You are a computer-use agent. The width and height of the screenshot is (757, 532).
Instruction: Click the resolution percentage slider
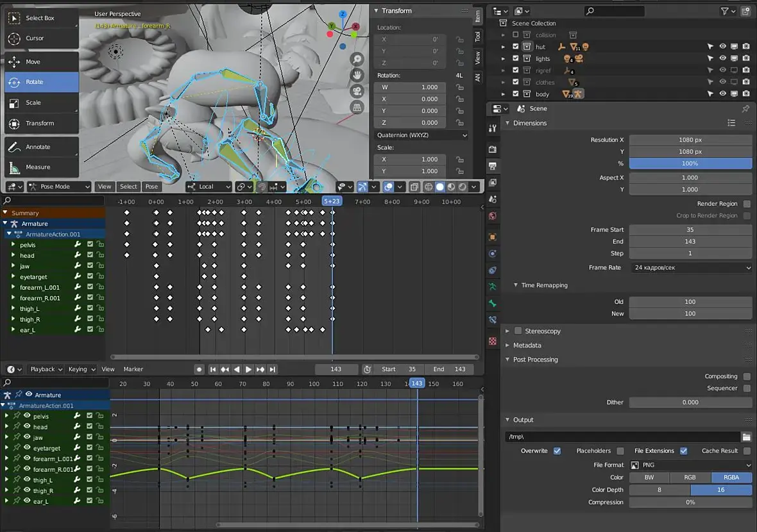tap(690, 163)
